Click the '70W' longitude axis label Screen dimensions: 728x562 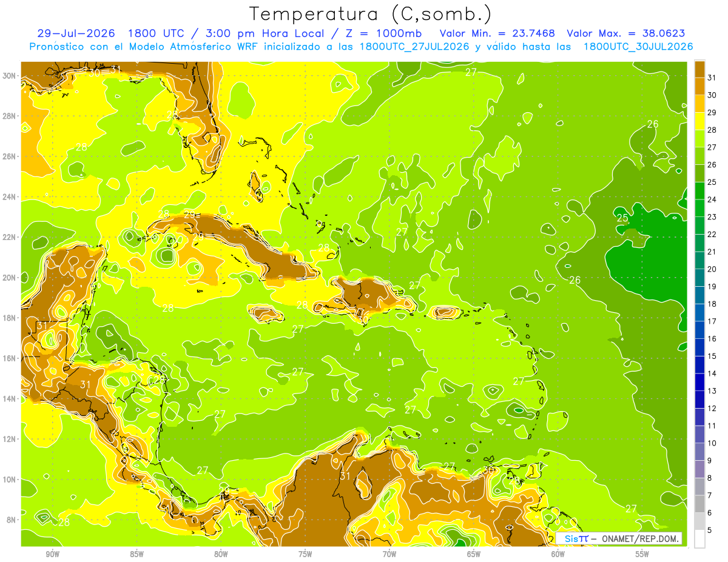(389, 554)
